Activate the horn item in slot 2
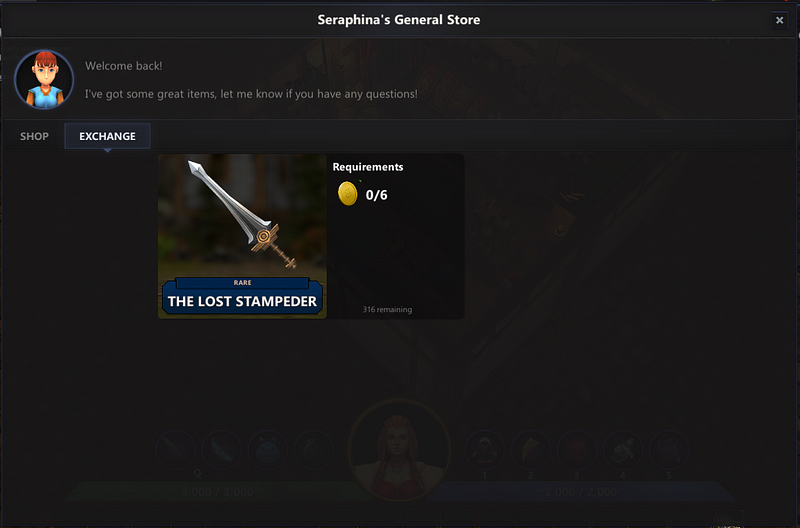The image size is (800, 528). coord(531,450)
